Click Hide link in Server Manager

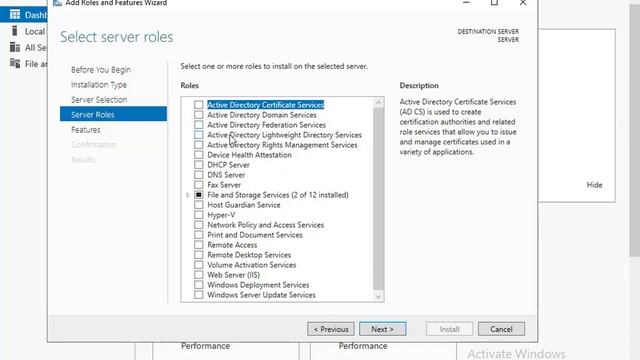click(x=594, y=185)
